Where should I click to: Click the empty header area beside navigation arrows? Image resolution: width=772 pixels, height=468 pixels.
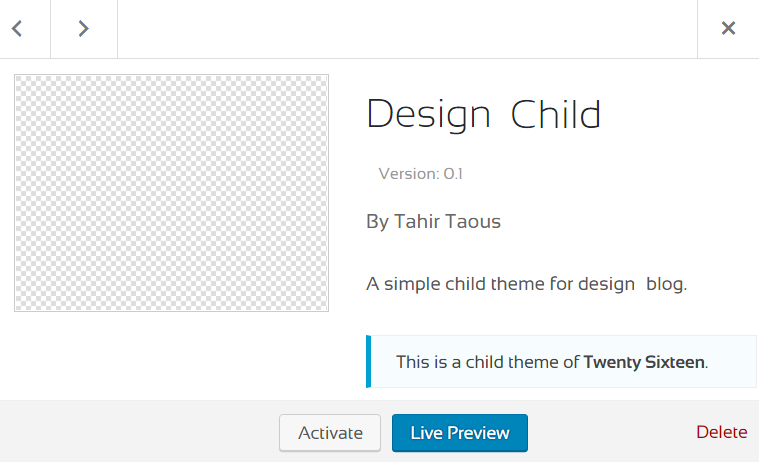point(408,29)
